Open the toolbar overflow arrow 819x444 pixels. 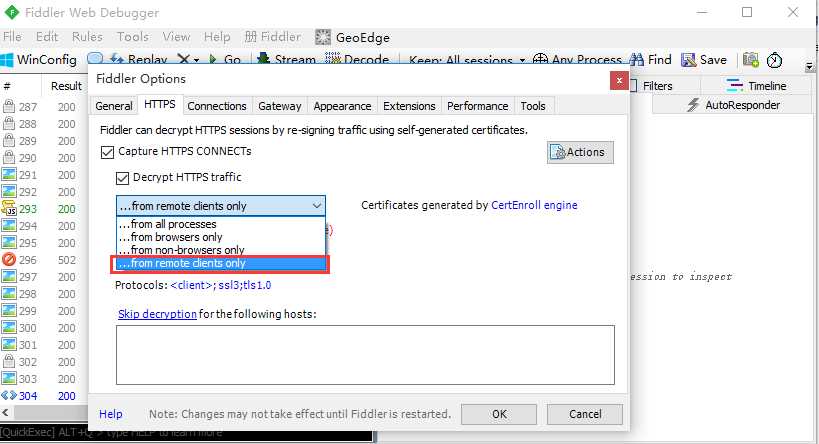809,66
